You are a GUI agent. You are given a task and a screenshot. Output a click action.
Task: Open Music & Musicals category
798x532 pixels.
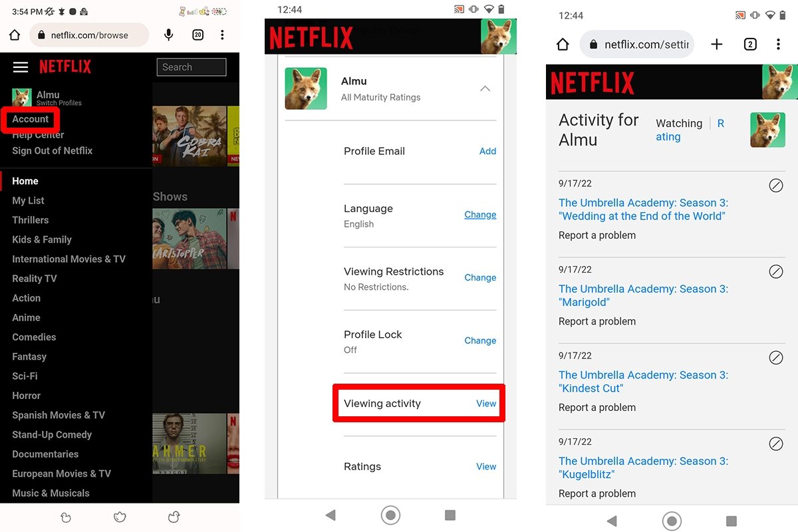(x=51, y=493)
